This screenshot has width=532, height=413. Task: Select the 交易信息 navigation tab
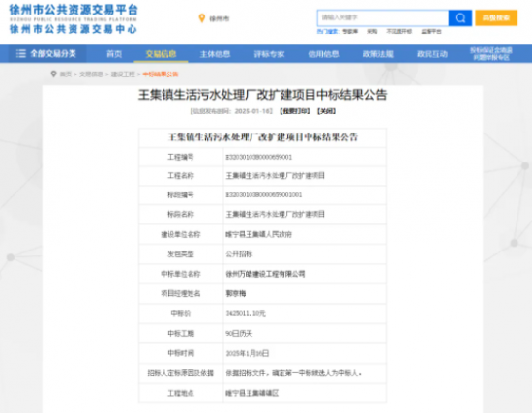[161, 54]
